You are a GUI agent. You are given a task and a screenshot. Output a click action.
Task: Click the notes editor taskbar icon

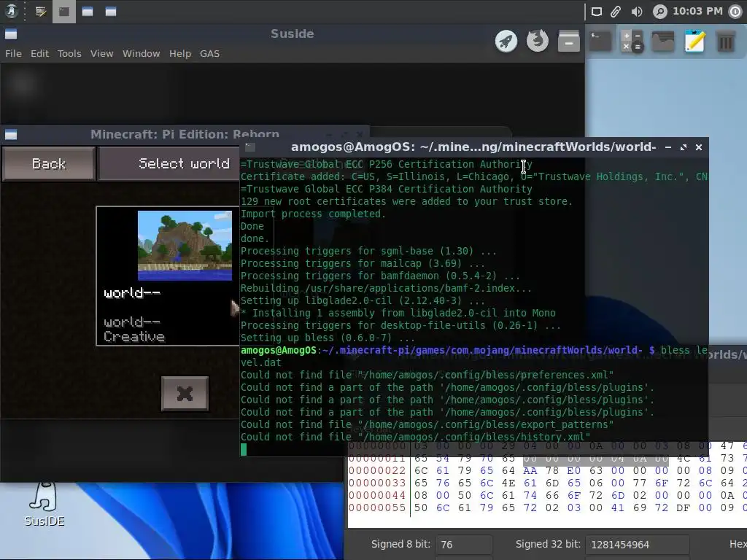coord(41,11)
